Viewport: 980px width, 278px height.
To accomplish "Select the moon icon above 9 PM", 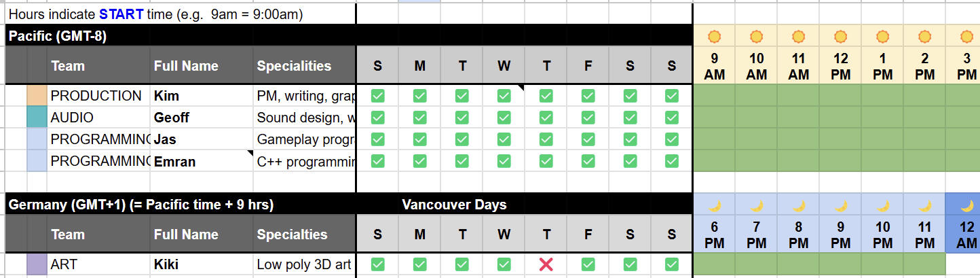I will click(840, 205).
